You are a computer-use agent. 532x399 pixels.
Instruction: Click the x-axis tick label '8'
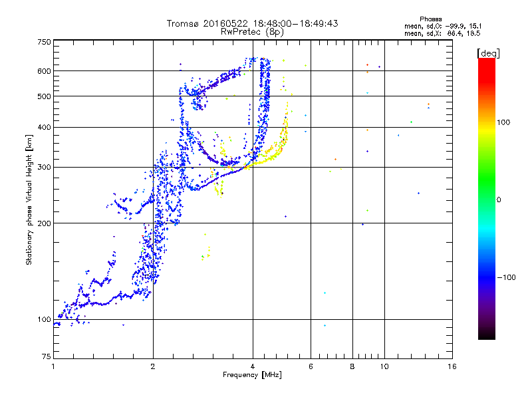click(352, 366)
